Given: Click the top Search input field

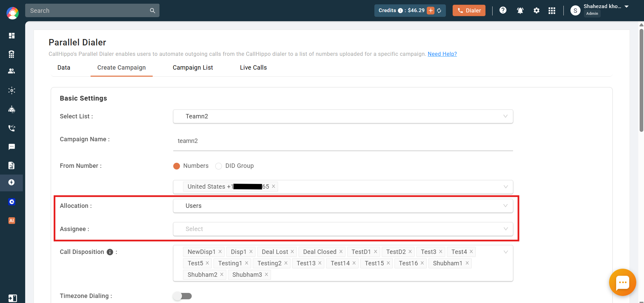Looking at the screenshot, I should pos(92,10).
